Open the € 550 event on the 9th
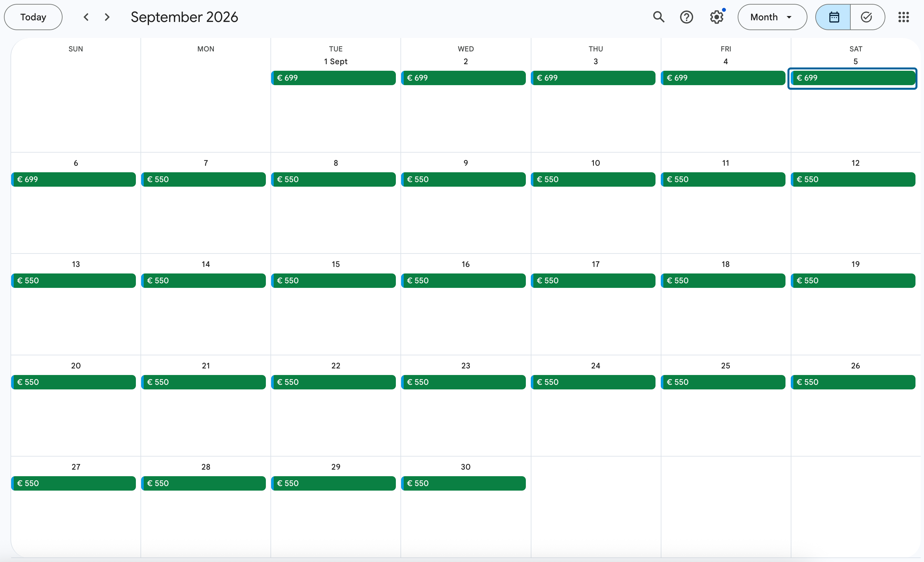This screenshot has height=562, width=924. click(x=463, y=179)
